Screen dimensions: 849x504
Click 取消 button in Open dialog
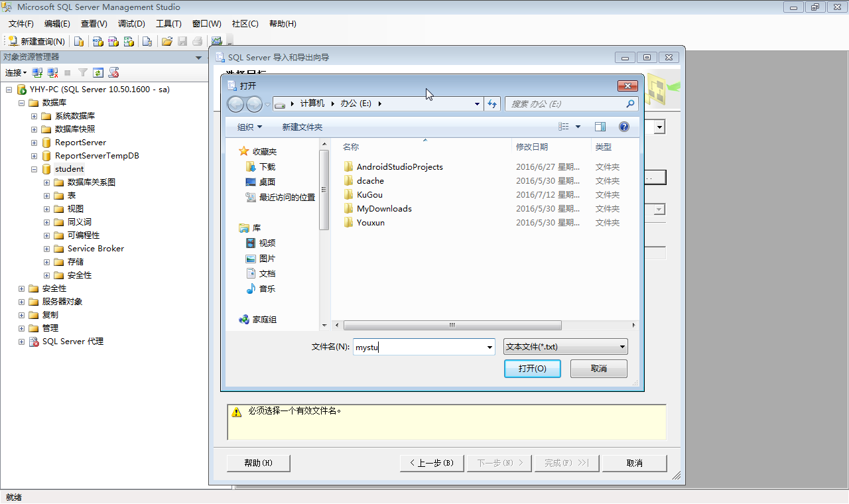click(x=599, y=369)
